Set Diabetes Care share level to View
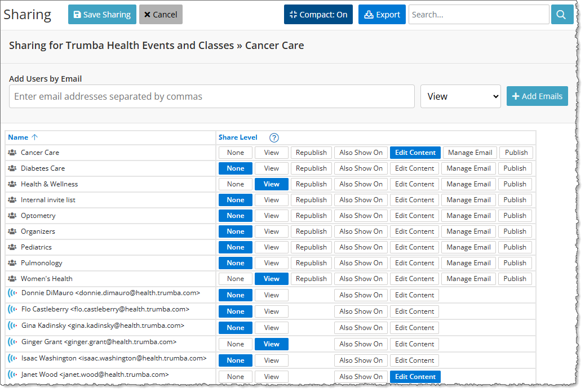 [271, 168]
